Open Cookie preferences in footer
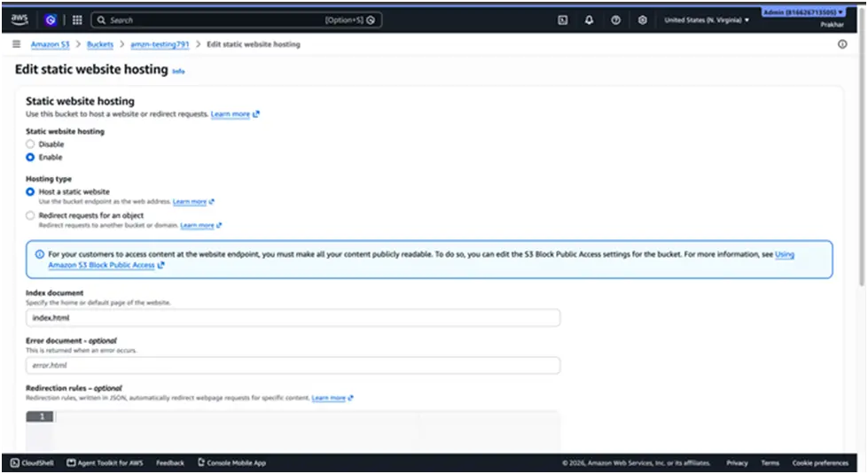The width and height of the screenshot is (868, 474). 820,463
